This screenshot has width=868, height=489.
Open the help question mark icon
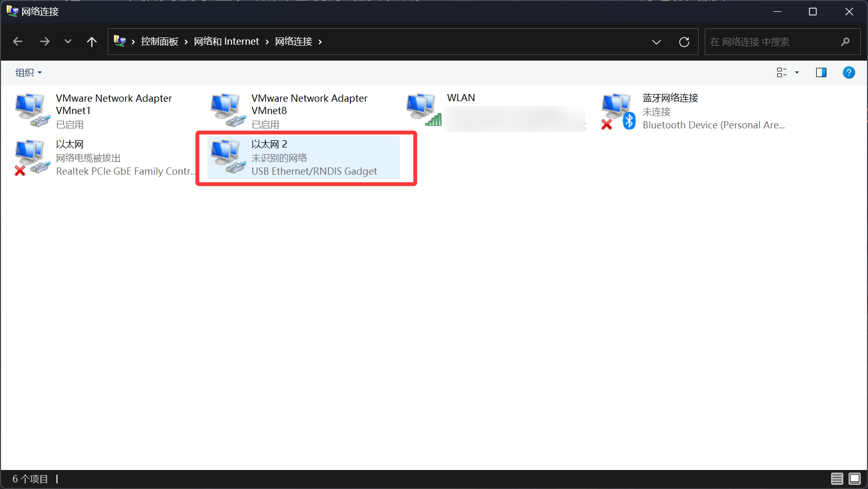point(848,72)
